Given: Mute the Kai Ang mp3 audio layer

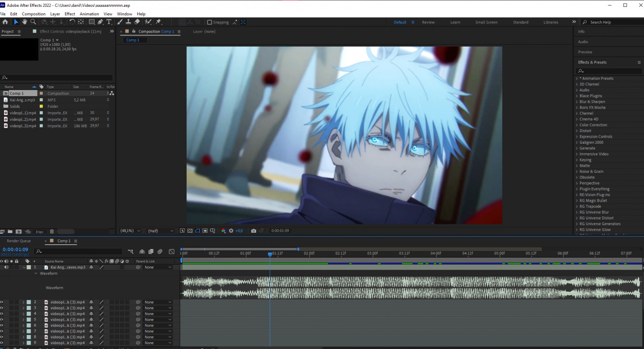Looking at the screenshot, I should (x=6, y=267).
